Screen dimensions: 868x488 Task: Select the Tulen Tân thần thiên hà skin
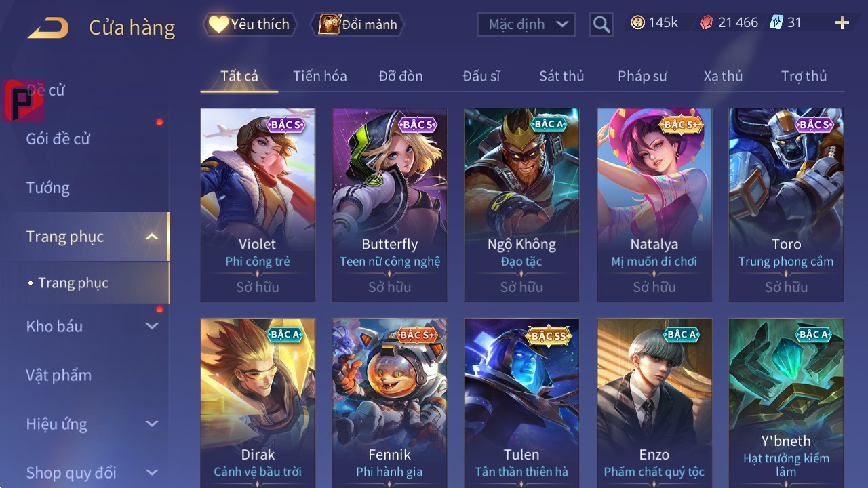click(521, 403)
